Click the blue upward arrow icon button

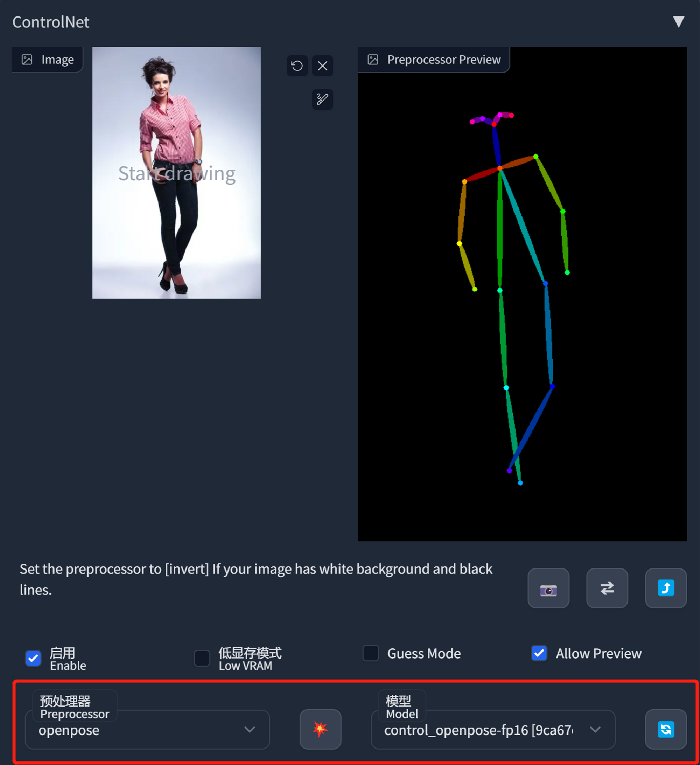(665, 588)
